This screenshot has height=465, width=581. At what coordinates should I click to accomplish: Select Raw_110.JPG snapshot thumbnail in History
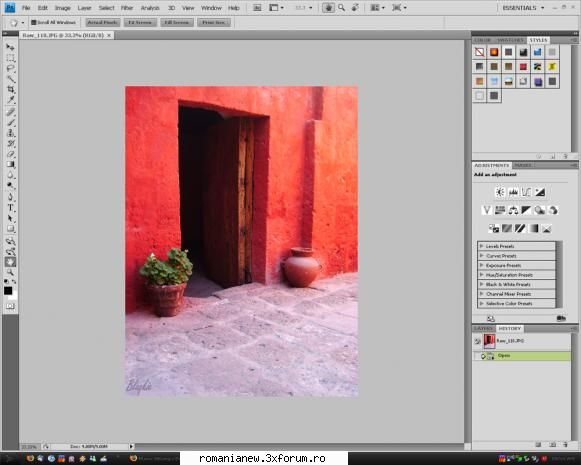[489, 341]
